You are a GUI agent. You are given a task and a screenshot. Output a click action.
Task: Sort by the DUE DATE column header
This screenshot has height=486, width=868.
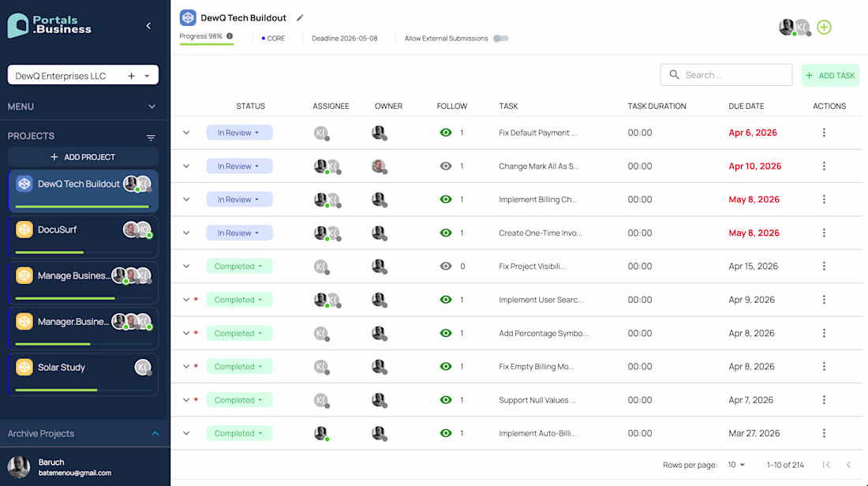click(746, 107)
